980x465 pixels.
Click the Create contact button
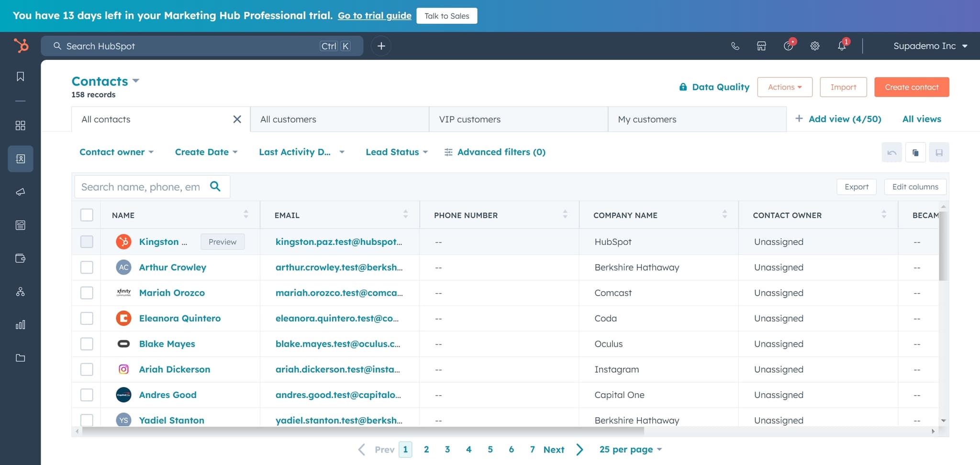pos(911,87)
